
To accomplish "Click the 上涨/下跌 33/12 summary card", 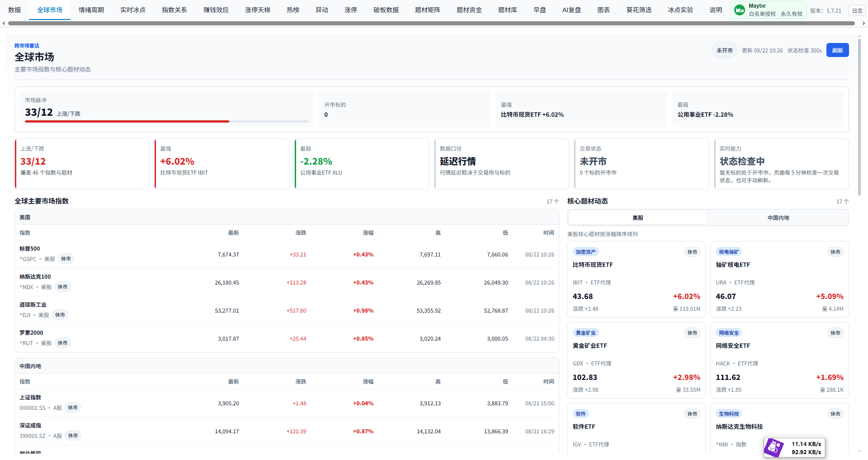I will point(82,164).
